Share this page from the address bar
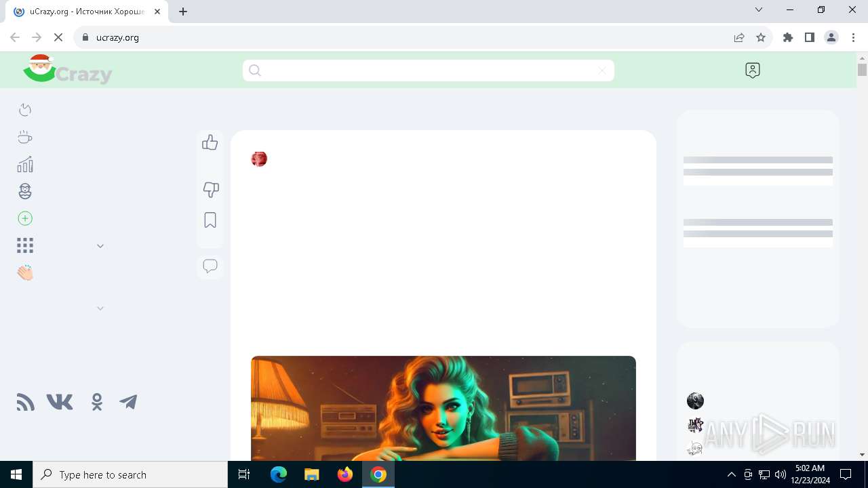Image resolution: width=868 pixels, height=488 pixels. tap(739, 37)
